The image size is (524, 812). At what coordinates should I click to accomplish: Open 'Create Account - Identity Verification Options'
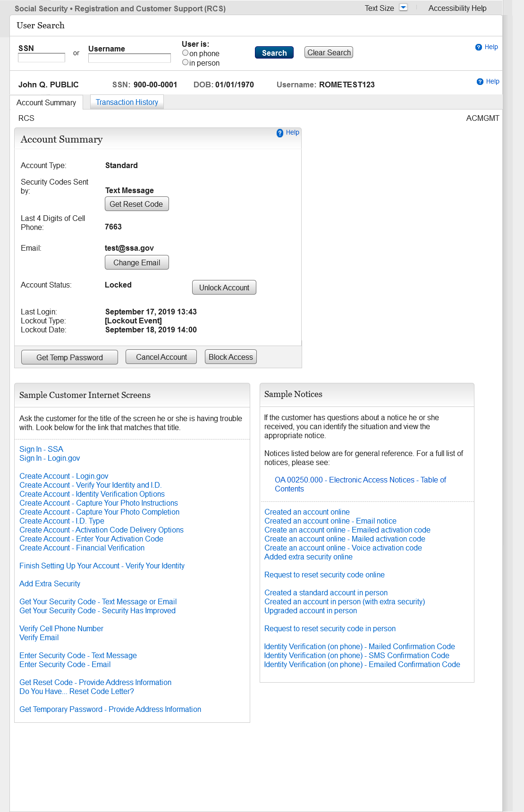pyautogui.click(x=92, y=494)
